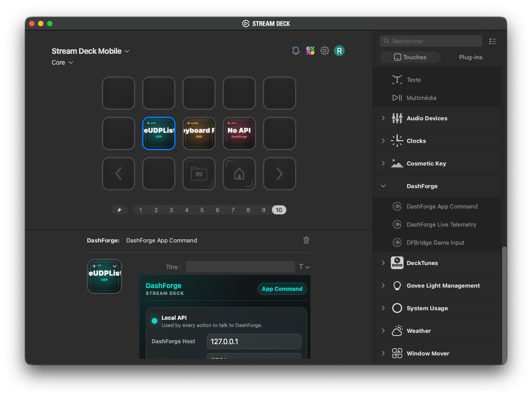Image resolution: width=532 pixels, height=398 pixels.
Task: Click the App Command badge button
Action: pos(282,289)
